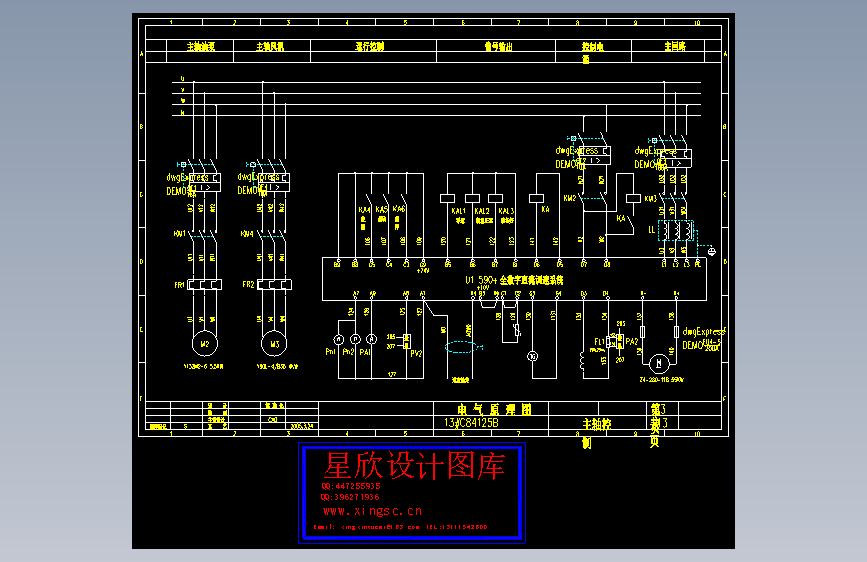Click the Pn2 meter label

tap(348, 351)
